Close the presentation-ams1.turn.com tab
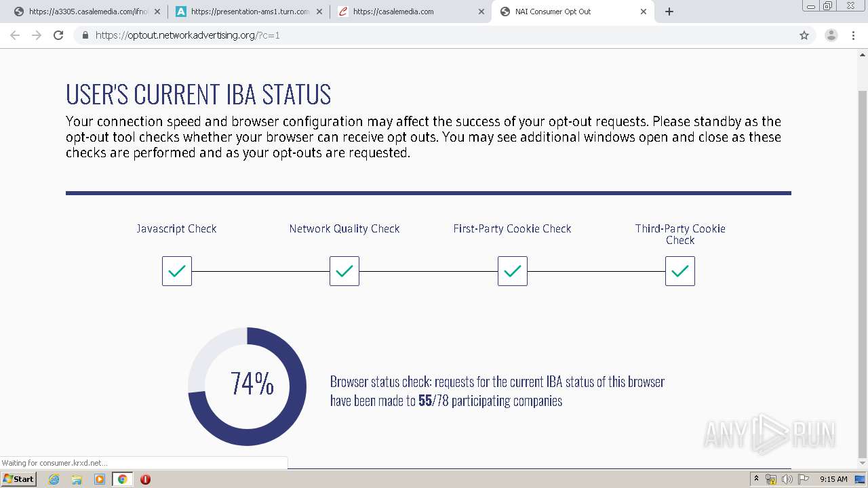Viewport: 868px width, 488px height. (319, 12)
